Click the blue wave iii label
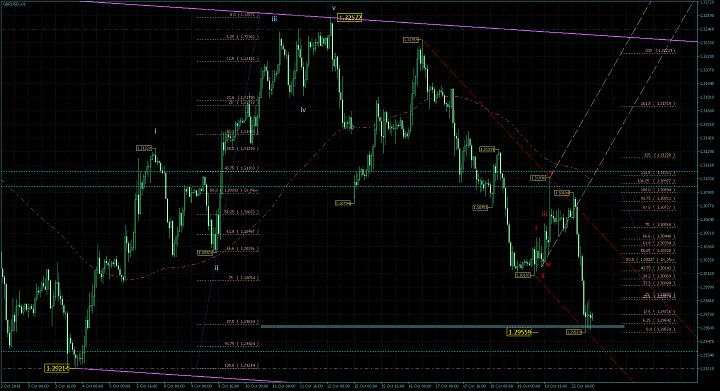The height and width of the screenshot is (391, 720). [274, 19]
